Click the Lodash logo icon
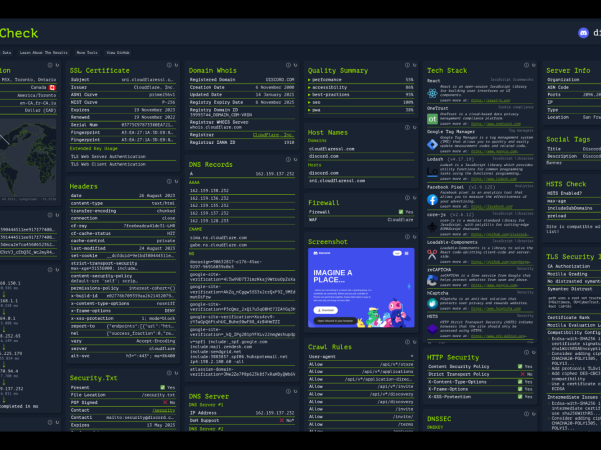601x450 pixels. [x=432, y=172]
